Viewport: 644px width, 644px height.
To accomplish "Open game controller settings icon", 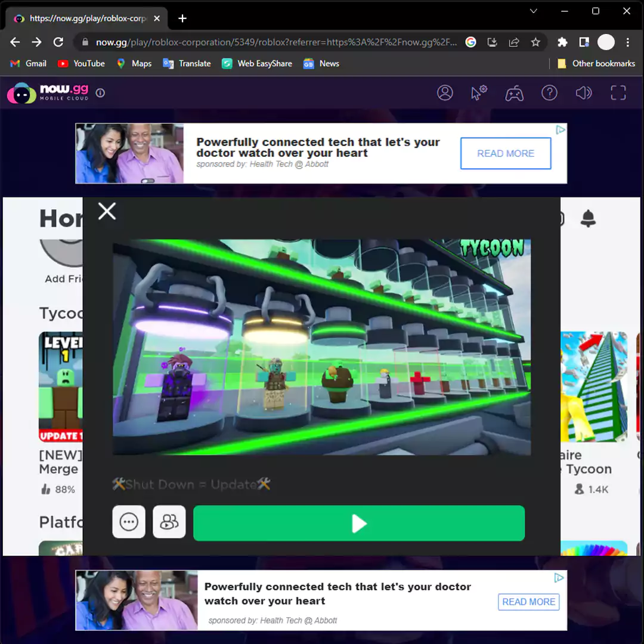I will (514, 93).
